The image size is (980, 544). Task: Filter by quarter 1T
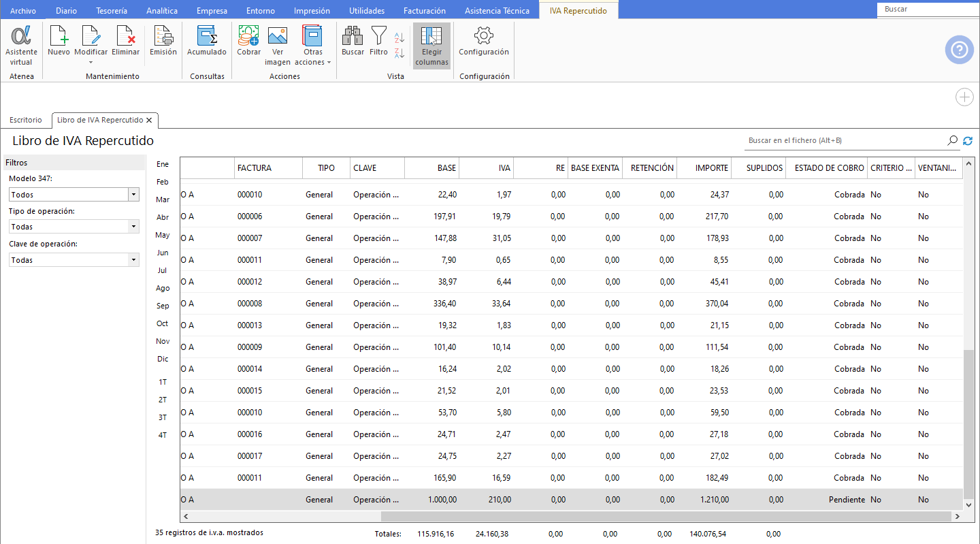pyautogui.click(x=163, y=382)
